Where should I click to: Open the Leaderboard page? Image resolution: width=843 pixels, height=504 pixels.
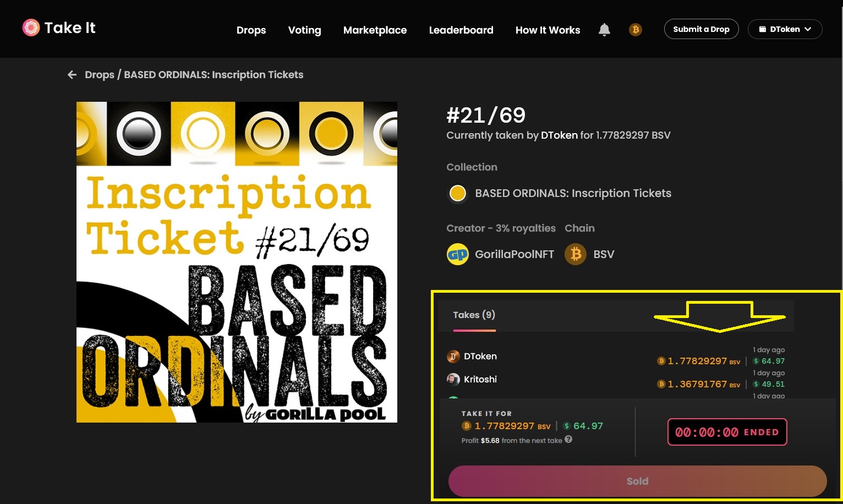[x=461, y=30]
